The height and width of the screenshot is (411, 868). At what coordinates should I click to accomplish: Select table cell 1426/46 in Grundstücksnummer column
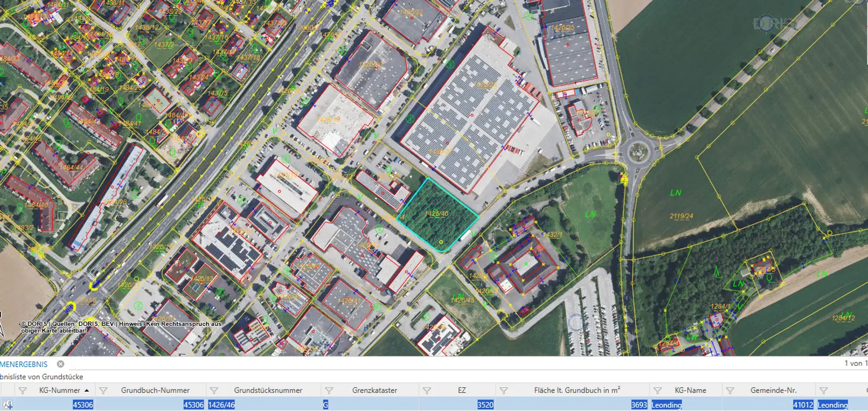pyautogui.click(x=263, y=405)
